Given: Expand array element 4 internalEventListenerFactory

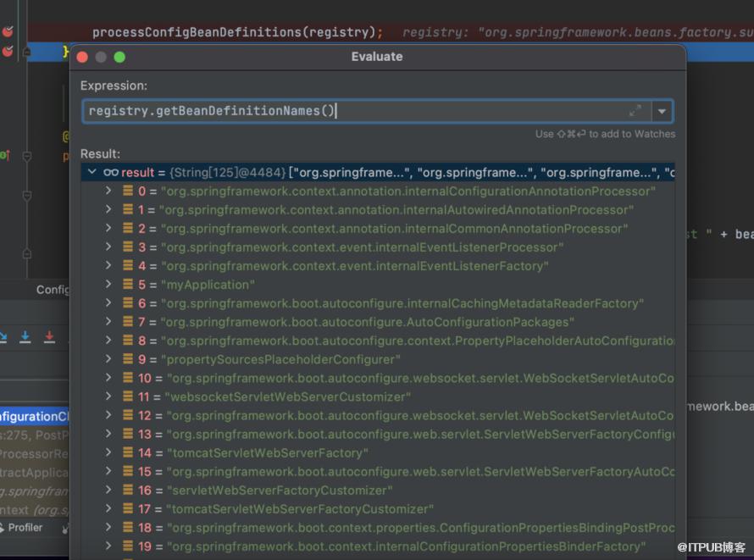Looking at the screenshot, I should pyautogui.click(x=108, y=266).
